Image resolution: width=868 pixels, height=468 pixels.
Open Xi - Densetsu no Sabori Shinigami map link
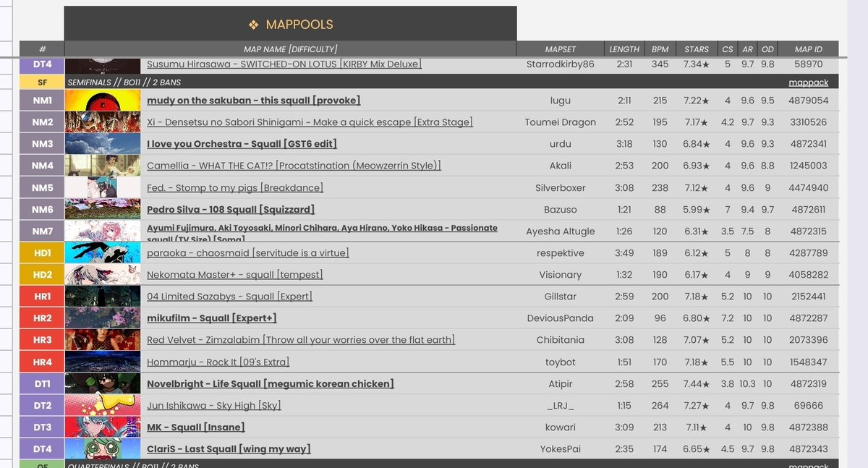pyautogui.click(x=310, y=122)
